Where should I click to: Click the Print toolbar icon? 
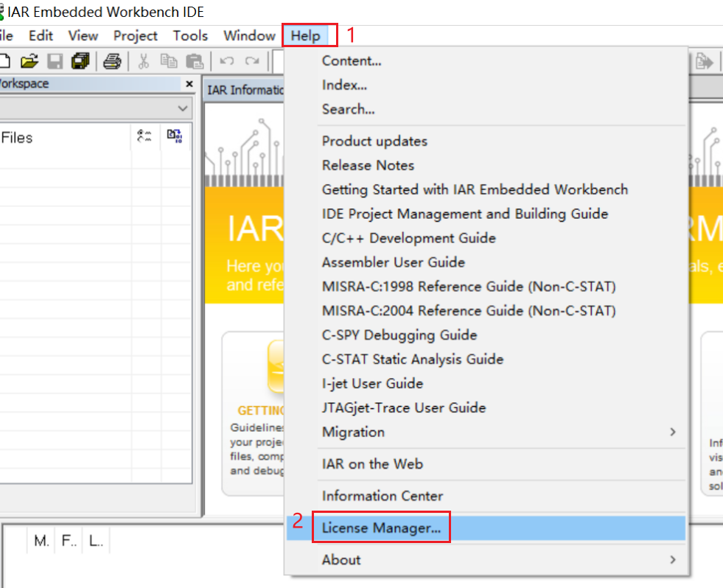point(112,61)
